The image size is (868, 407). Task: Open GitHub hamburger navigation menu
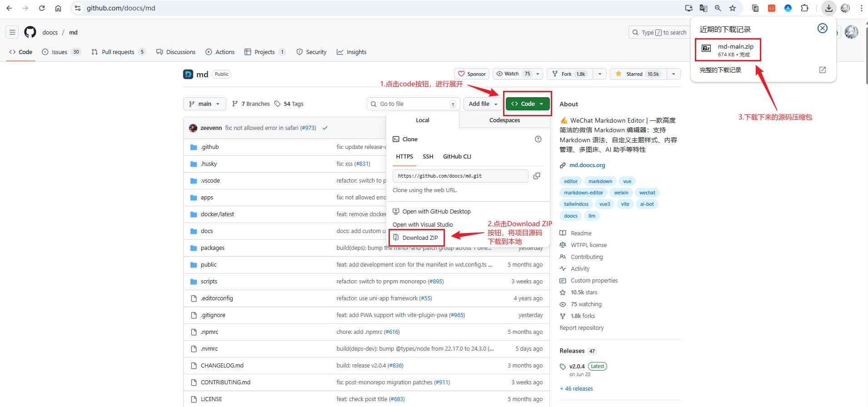[12, 32]
